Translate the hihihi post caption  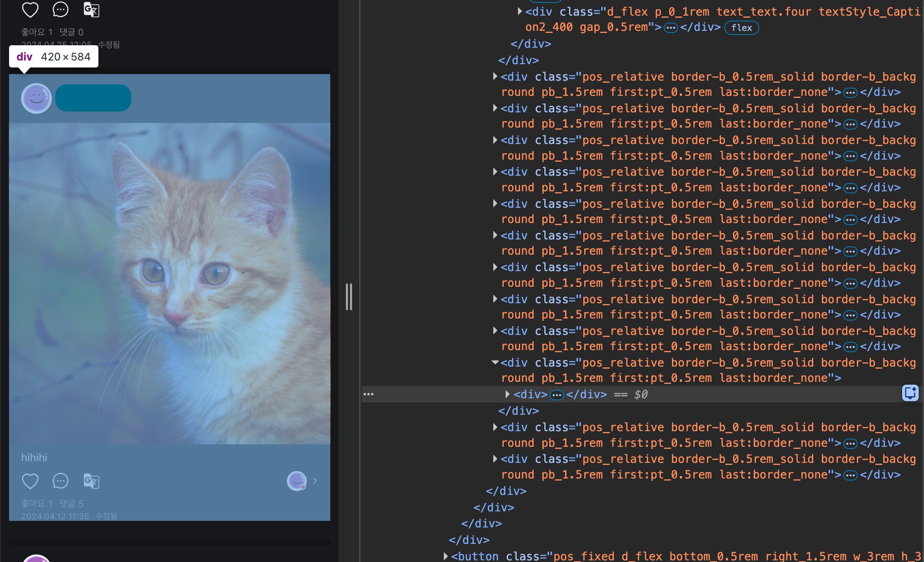tap(91, 481)
